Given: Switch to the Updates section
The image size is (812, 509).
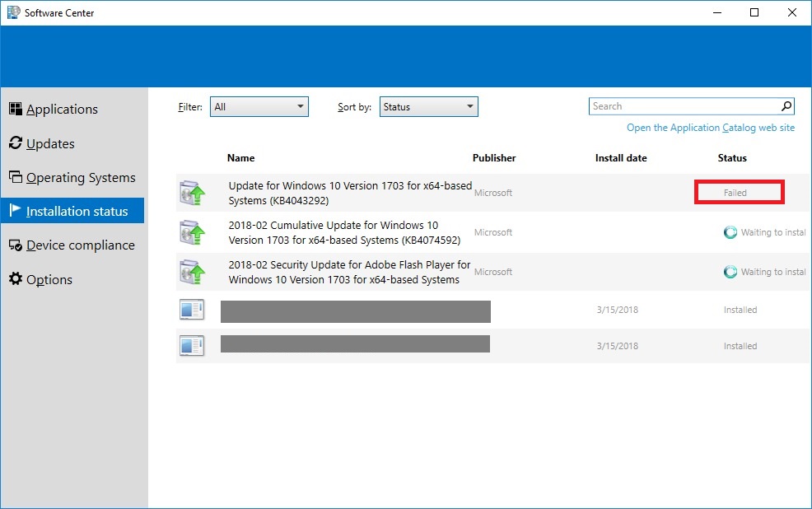Looking at the screenshot, I should click(x=50, y=143).
